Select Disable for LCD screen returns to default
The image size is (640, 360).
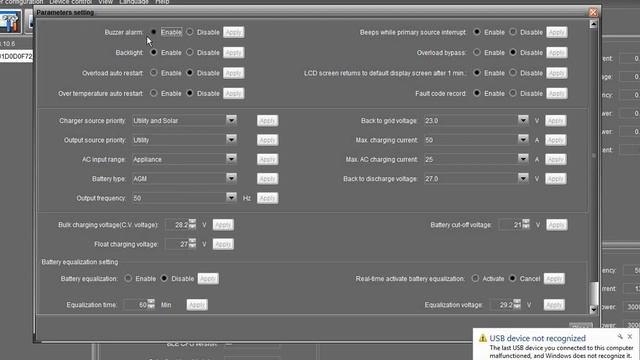(513, 73)
